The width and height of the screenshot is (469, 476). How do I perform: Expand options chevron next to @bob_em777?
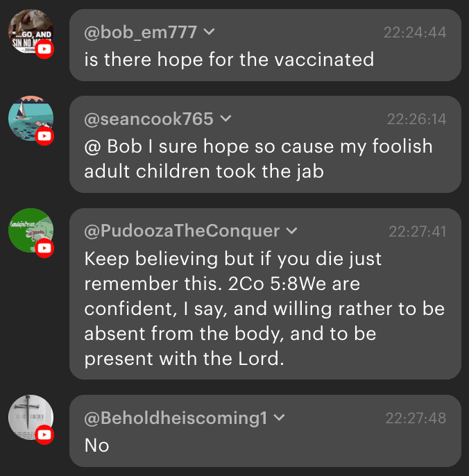click(x=209, y=32)
